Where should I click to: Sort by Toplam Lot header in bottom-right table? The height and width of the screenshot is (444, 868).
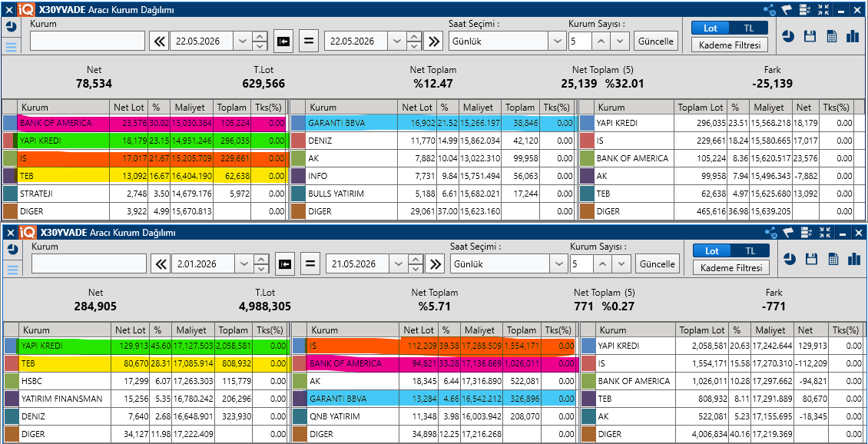[702, 330]
